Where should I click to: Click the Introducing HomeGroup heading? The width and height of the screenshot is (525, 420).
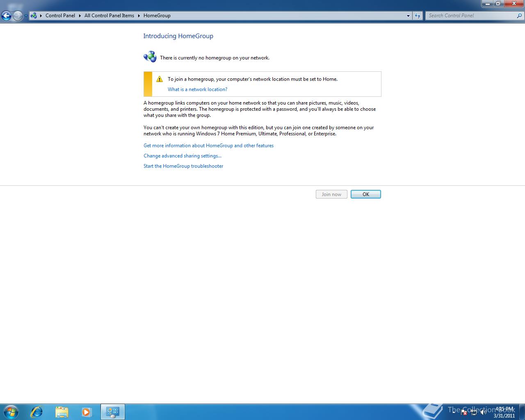click(x=178, y=36)
